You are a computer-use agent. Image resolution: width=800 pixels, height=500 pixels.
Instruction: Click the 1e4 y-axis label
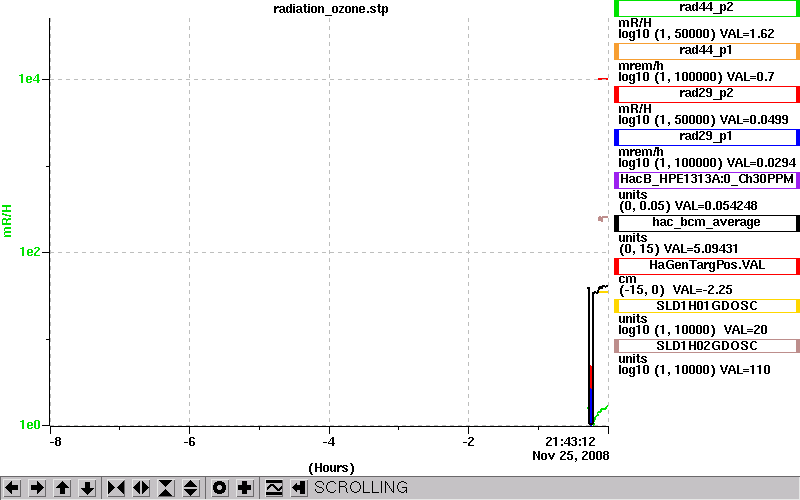click(x=29, y=79)
